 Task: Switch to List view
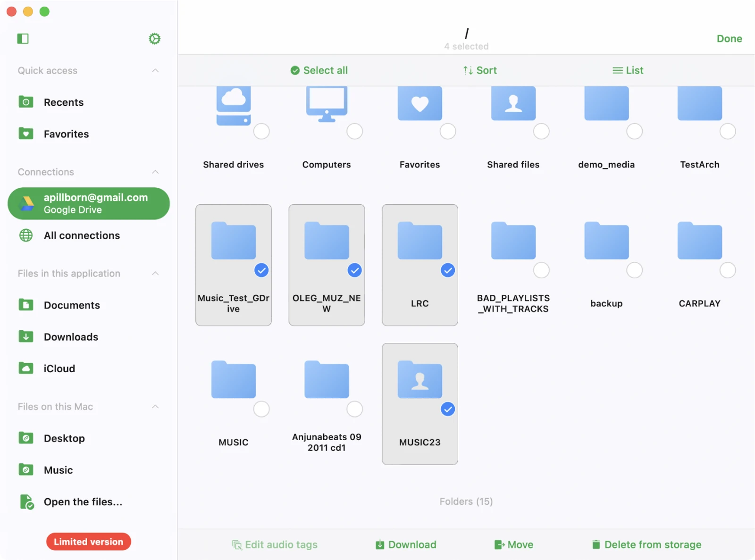tap(628, 70)
